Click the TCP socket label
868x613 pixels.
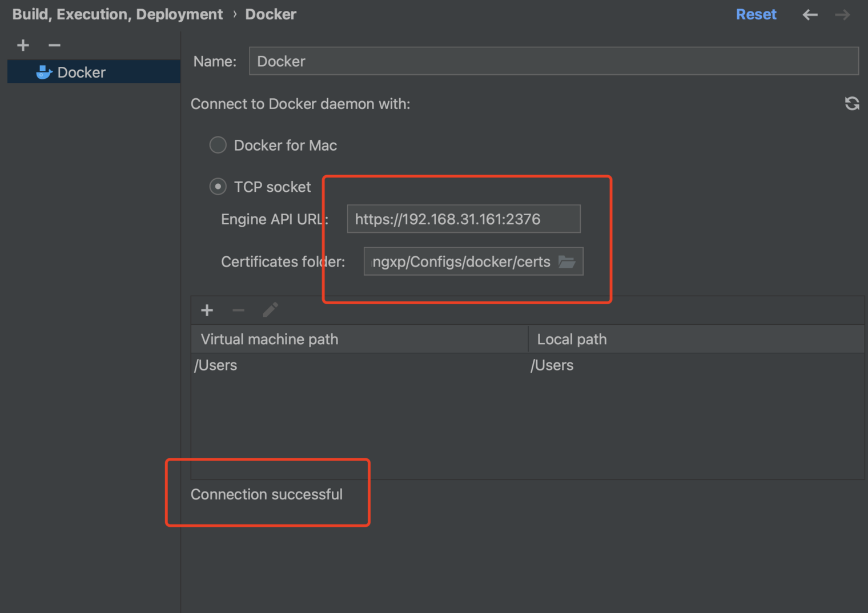pyautogui.click(x=272, y=187)
